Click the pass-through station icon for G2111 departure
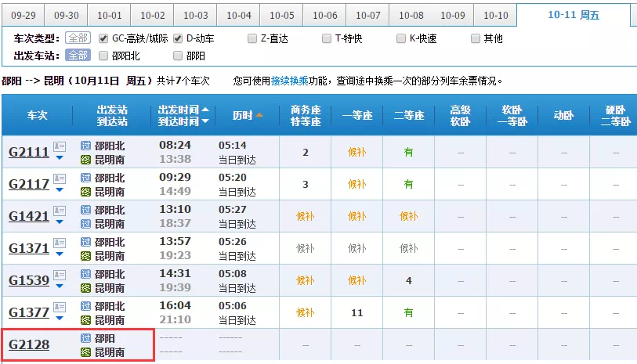The width and height of the screenshot is (637, 364). (85, 146)
